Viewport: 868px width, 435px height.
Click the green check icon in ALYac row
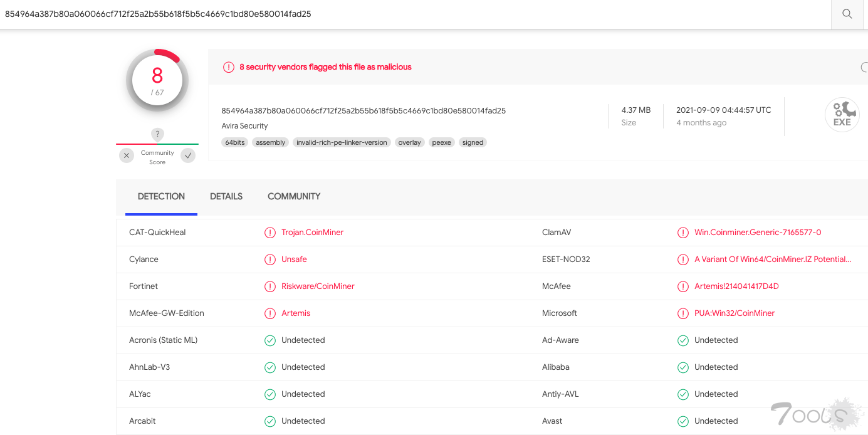pyautogui.click(x=270, y=394)
